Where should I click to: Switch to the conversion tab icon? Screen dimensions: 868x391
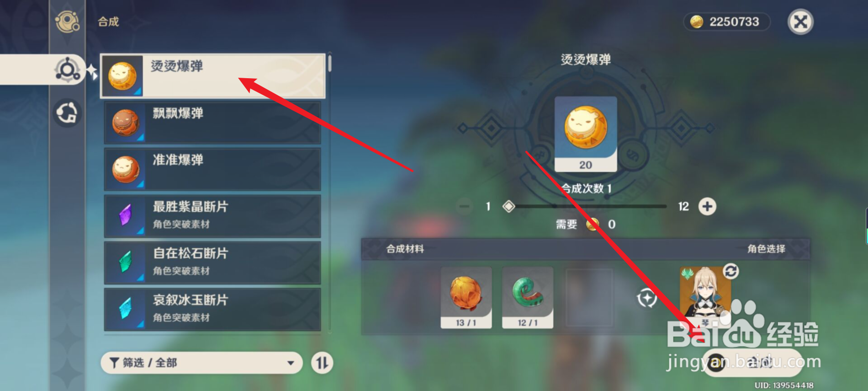(68, 112)
